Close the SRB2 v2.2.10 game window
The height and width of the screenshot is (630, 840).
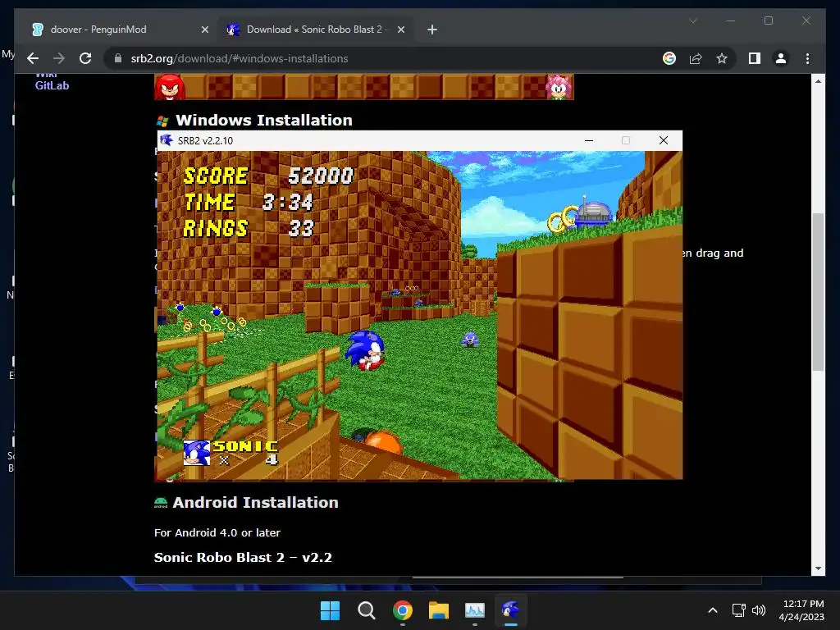click(663, 140)
